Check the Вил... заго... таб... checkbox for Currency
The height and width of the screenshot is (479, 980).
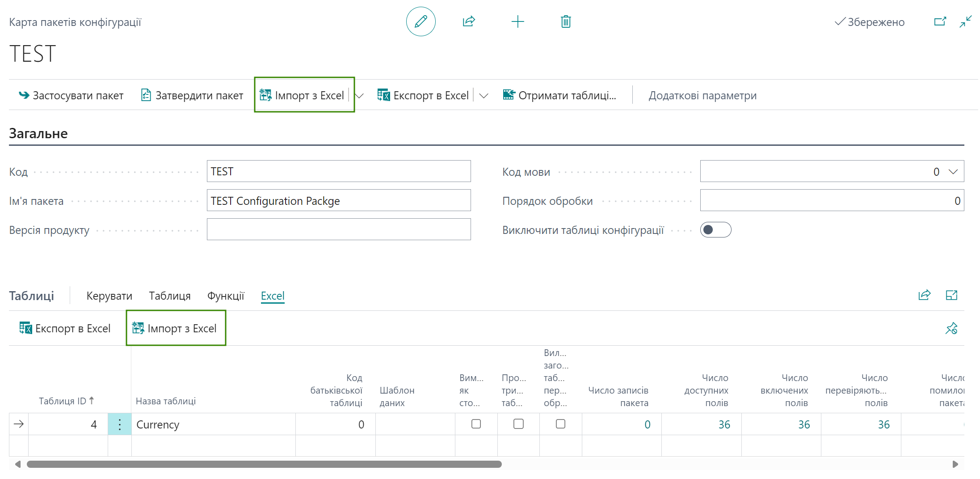[560, 424]
